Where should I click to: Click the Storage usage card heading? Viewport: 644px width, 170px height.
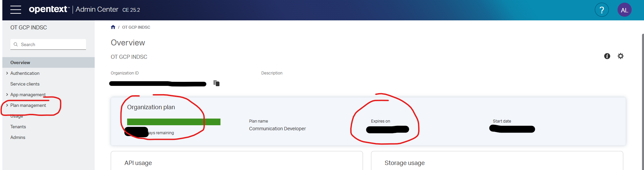pyautogui.click(x=404, y=163)
